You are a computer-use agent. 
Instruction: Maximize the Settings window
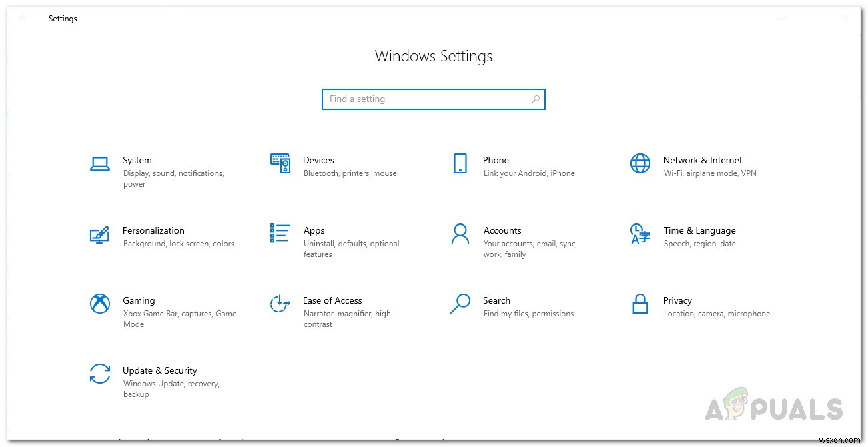(x=814, y=18)
